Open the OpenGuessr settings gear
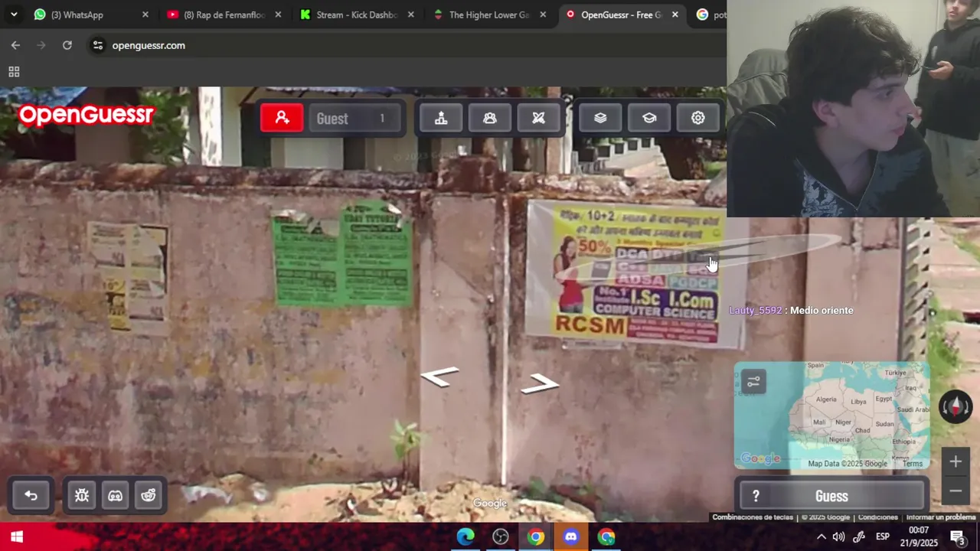This screenshot has width=980, height=551. [x=697, y=118]
